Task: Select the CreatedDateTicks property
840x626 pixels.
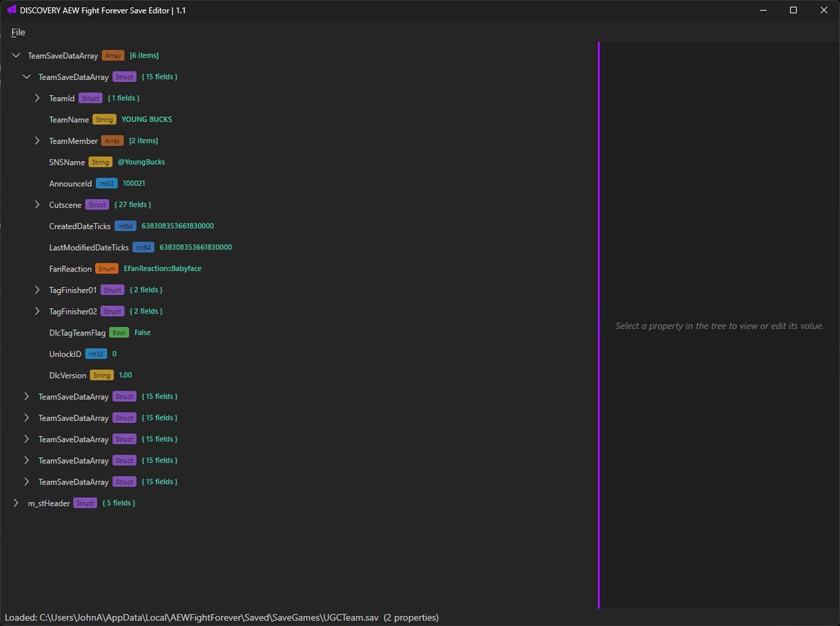Action: pyautogui.click(x=80, y=226)
